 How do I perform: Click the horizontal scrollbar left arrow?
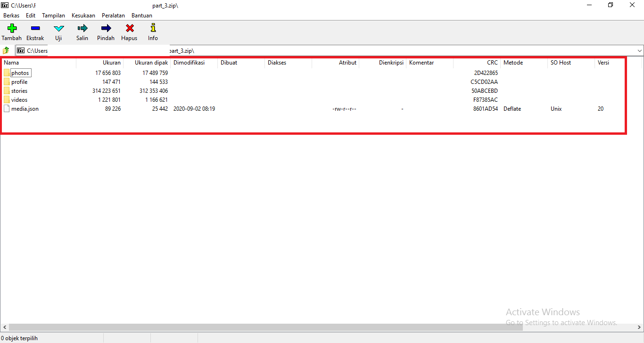[4, 327]
